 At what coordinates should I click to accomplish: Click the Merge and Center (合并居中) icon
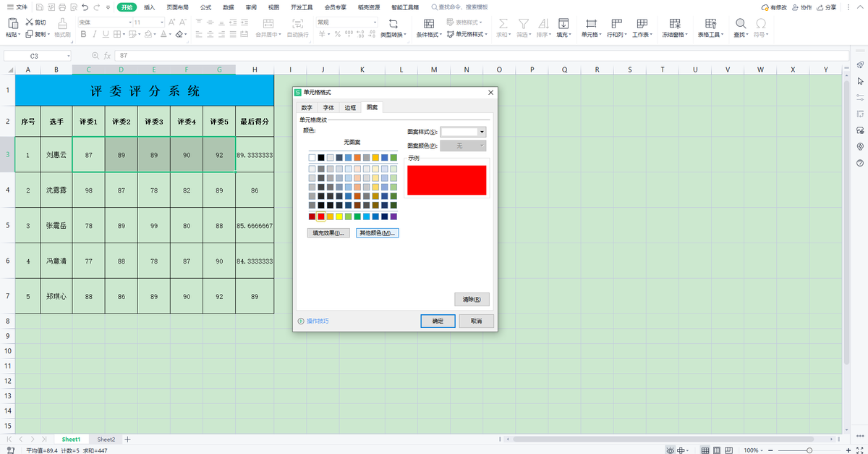click(267, 23)
